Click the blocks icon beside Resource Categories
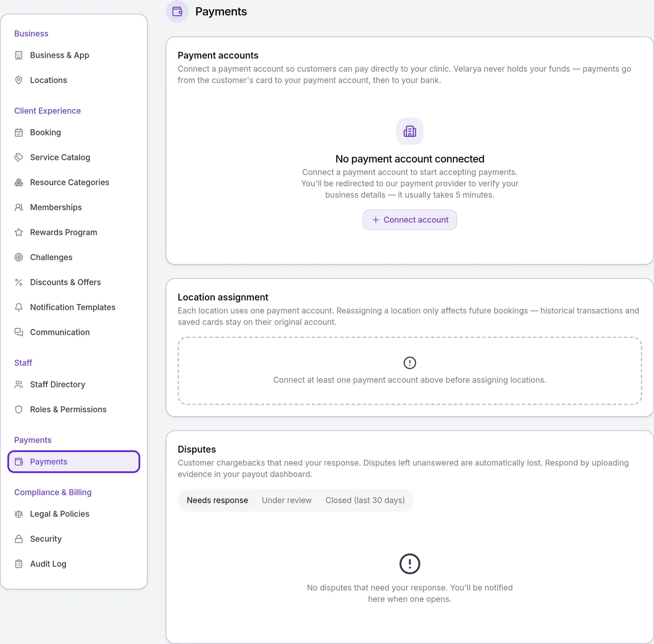This screenshot has height=644, width=654. (19, 183)
